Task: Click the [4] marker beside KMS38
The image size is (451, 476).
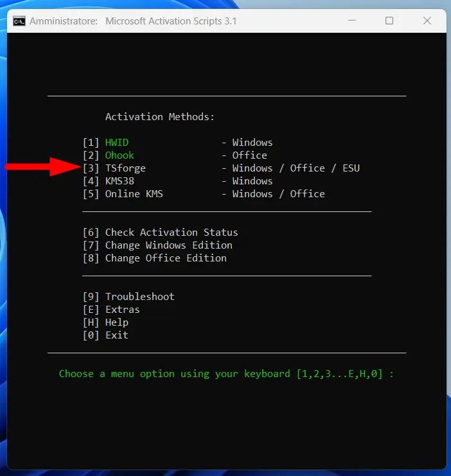Action: (91, 181)
